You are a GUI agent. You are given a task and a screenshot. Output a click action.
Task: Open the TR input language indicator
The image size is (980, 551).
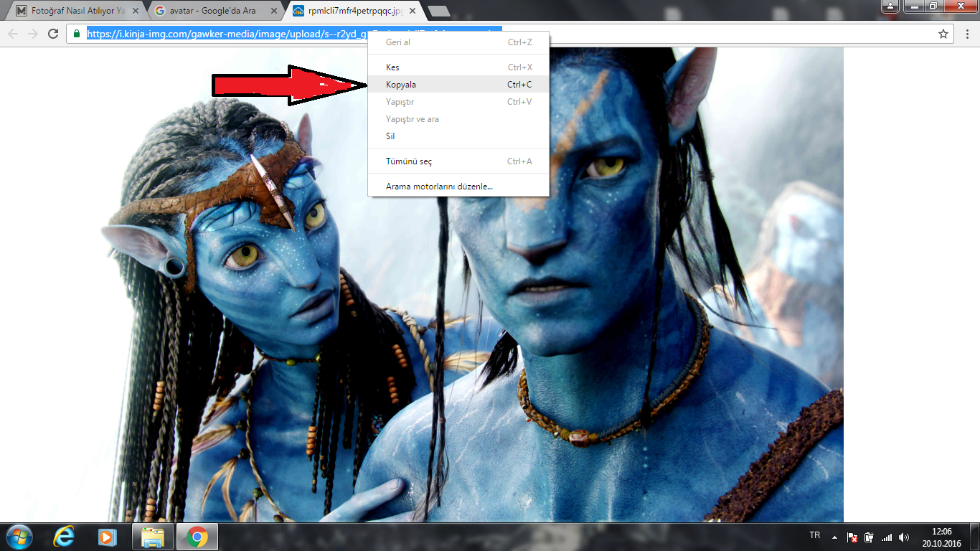click(815, 536)
